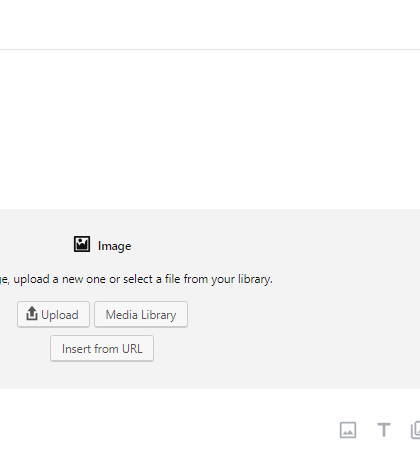Click the upload arrow icon inside Upload

[32, 313]
